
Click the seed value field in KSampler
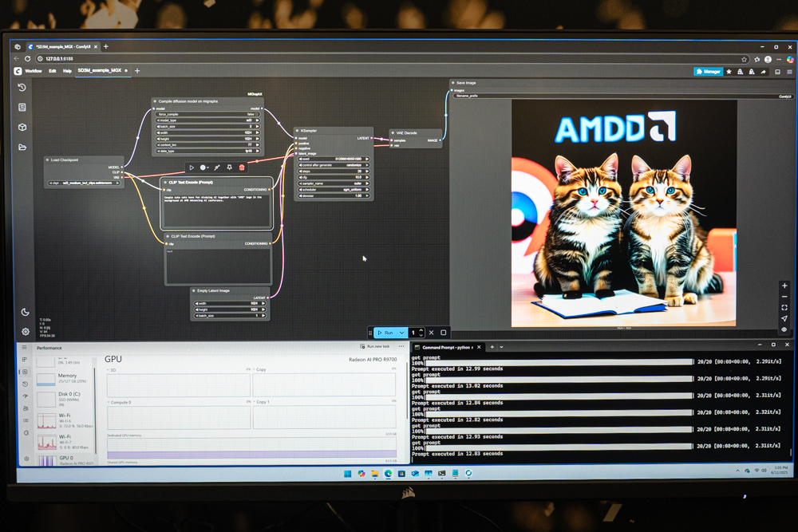coord(334,160)
